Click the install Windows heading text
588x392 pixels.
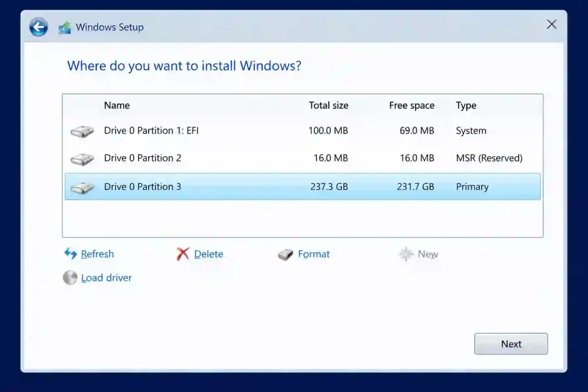click(x=184, y=66)
